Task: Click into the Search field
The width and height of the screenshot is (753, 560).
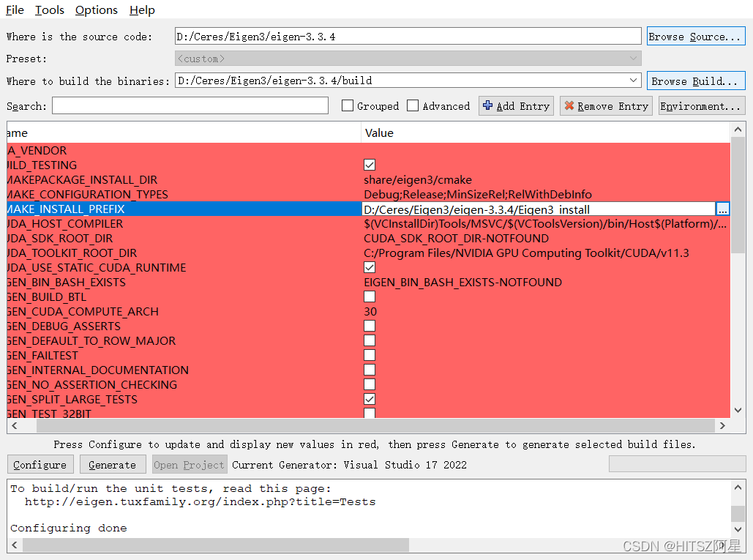Action: [x=190, y=105]
